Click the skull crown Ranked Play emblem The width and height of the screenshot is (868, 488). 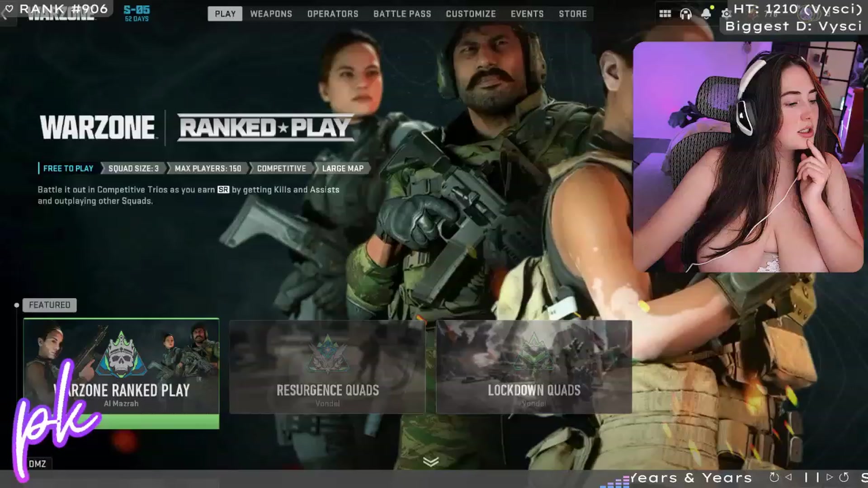[x=121, y=356]
